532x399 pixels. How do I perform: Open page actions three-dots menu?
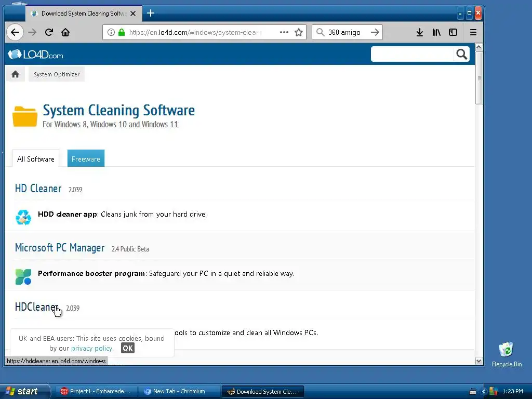pyautogui.click(x=284, y=32)
